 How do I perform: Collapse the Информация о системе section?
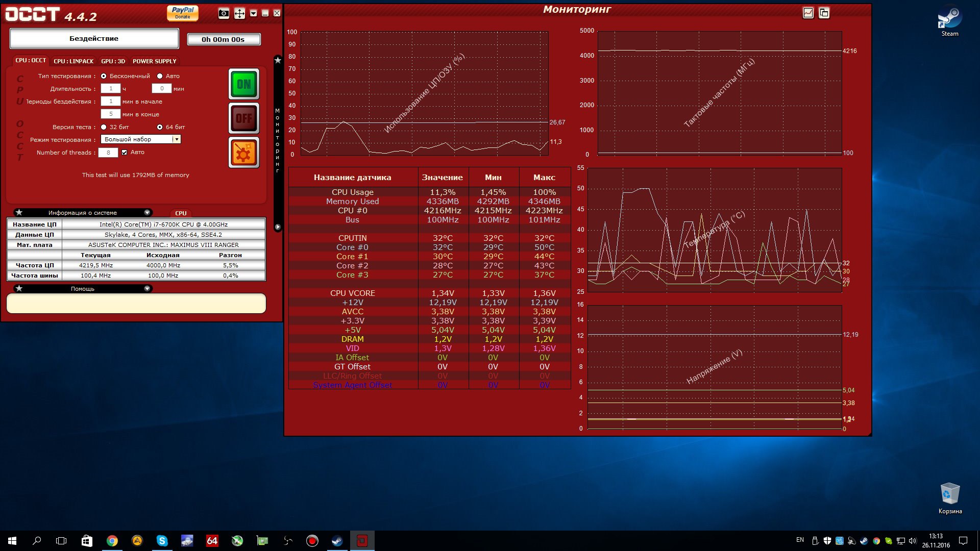[147, 213]
